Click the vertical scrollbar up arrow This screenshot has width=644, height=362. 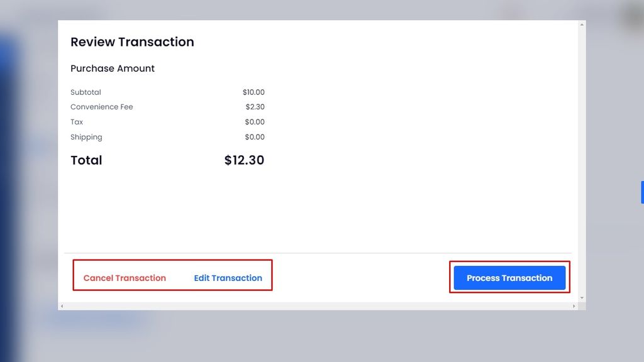[x=582, y=25]
